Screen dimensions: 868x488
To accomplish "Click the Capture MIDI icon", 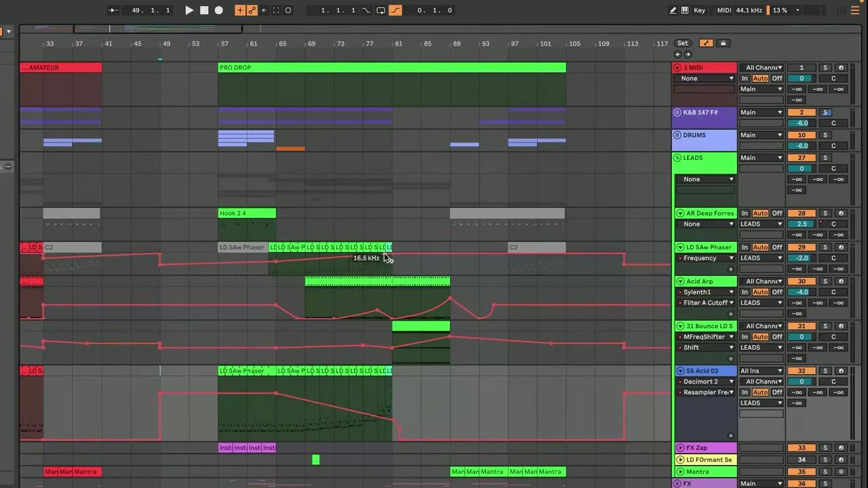I will (276, 10).
